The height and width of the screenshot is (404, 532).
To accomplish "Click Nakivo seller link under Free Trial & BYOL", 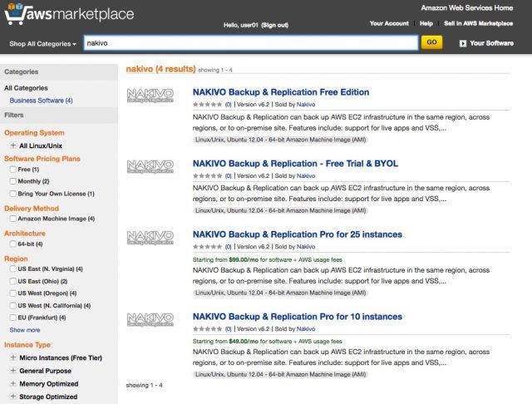I will click(306, 175).
